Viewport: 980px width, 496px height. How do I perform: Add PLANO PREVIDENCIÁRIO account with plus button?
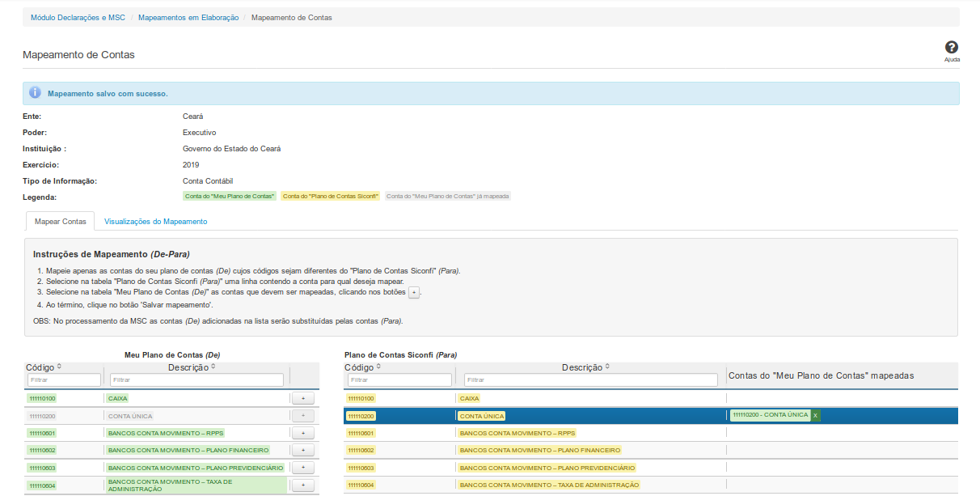(302, 468)
